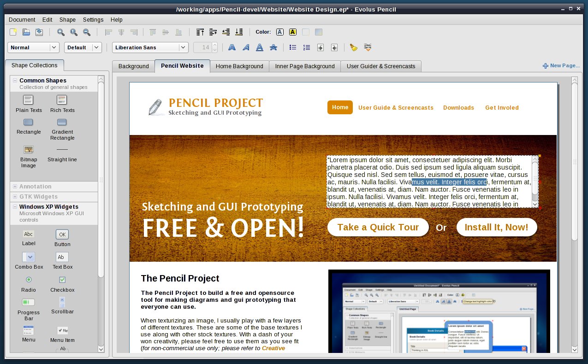Click the font size up stepper arrow

214,45
